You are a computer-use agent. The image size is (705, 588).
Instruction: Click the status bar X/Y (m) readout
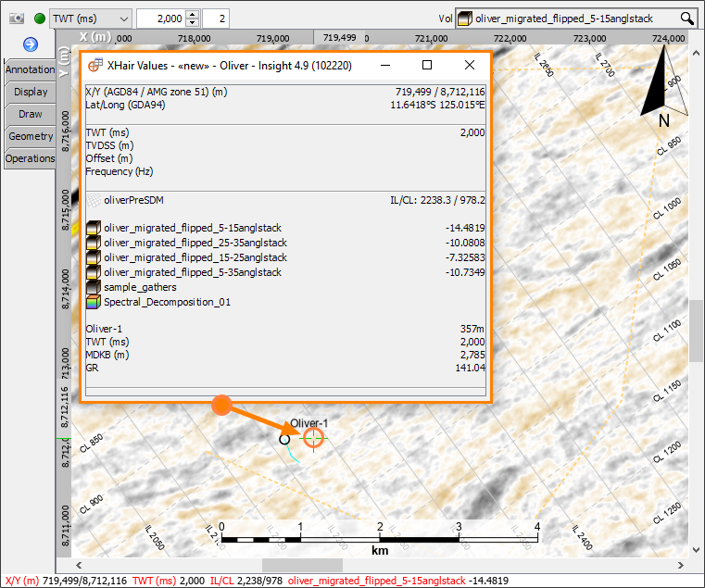66,581
